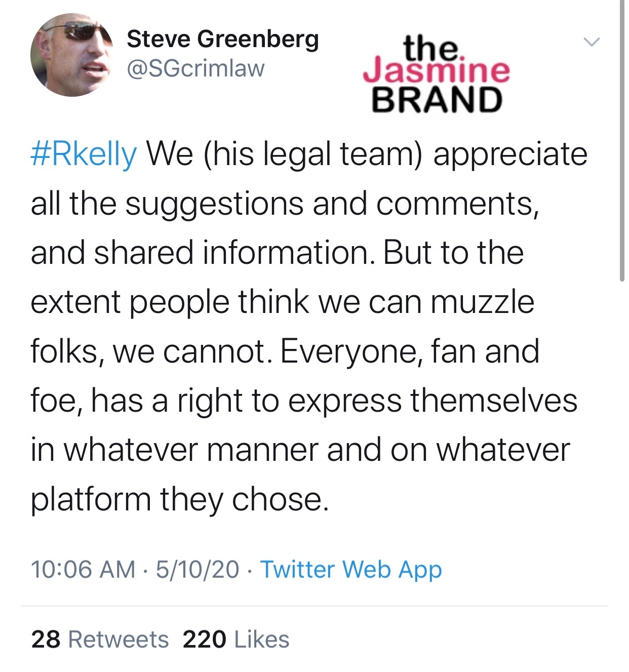
Task: Click the tweet's last line "platform they chose."
Action: click(x=180, y=499)
